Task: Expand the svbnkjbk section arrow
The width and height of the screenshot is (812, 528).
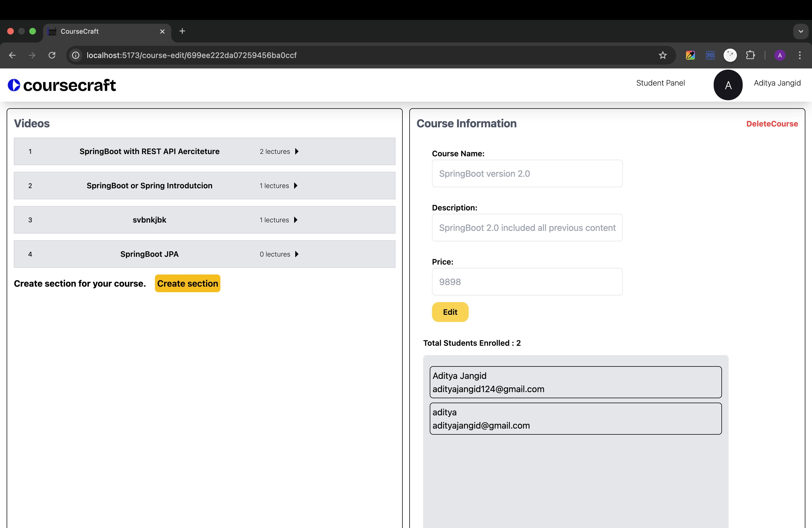Action: point(296,220)
